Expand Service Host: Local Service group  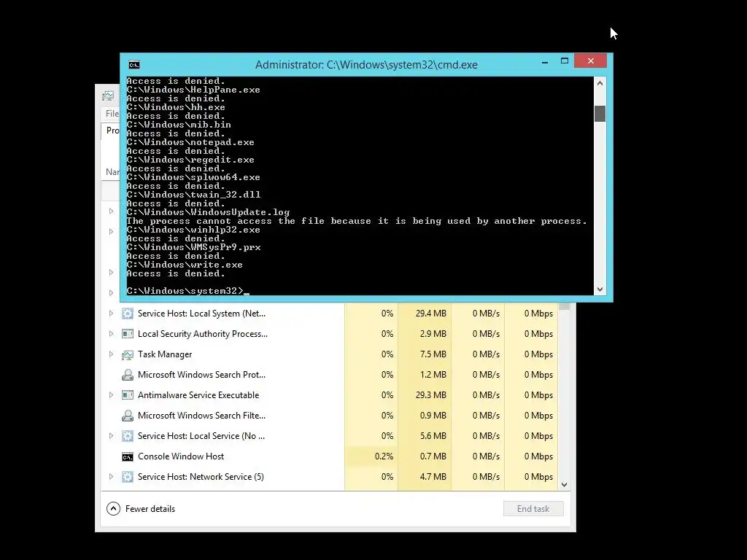(111, 436)
